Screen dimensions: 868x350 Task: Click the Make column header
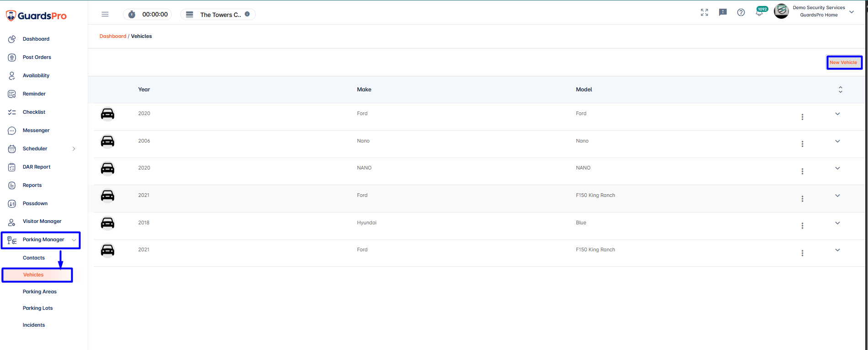(364, 90)
